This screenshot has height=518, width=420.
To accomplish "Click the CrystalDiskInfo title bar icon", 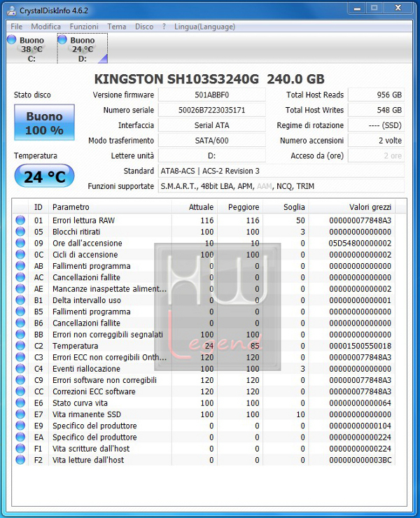I will [x=12, y=10].
